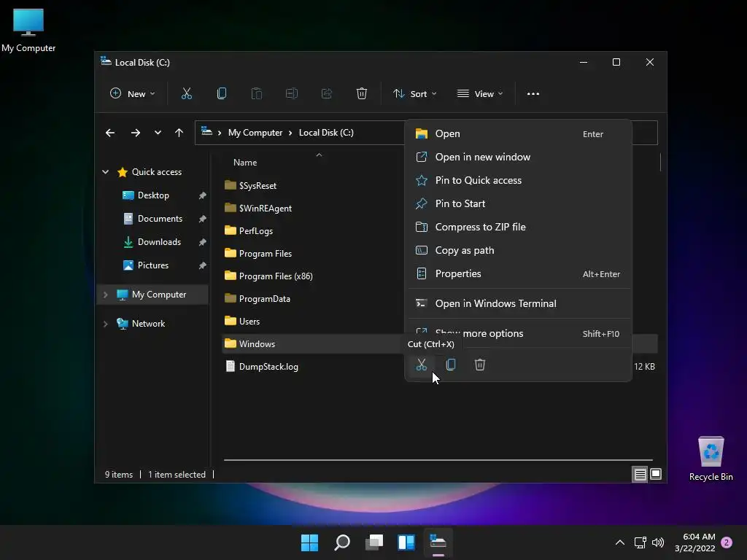
Task: Click the Rename icon in the toolbar
Action: 292,94
